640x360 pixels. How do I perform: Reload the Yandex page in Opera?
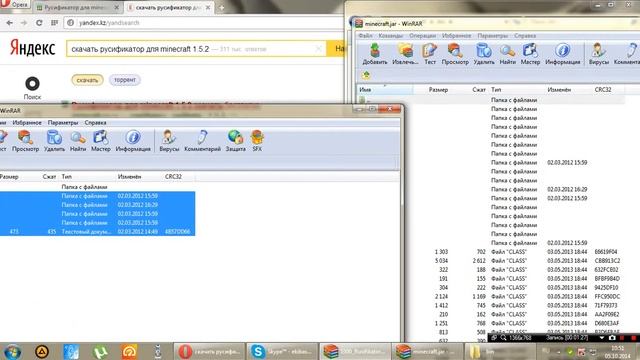(39, 23)
